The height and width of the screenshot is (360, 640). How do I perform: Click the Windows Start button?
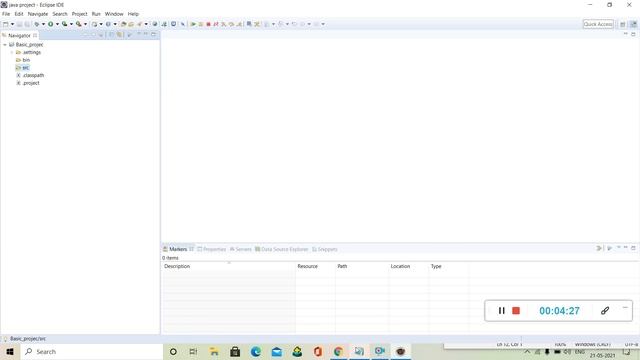point(10,351)
